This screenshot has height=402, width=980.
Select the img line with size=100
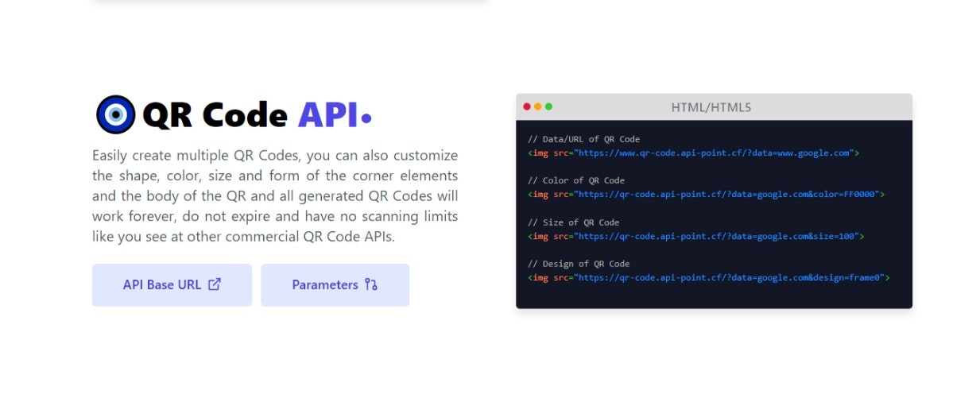695,236
